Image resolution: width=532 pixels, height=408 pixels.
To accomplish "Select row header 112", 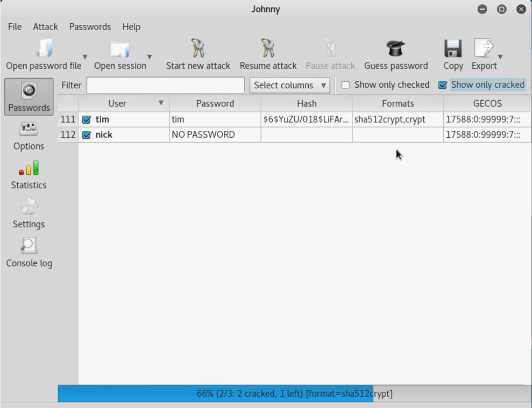I will pos(68,135).
